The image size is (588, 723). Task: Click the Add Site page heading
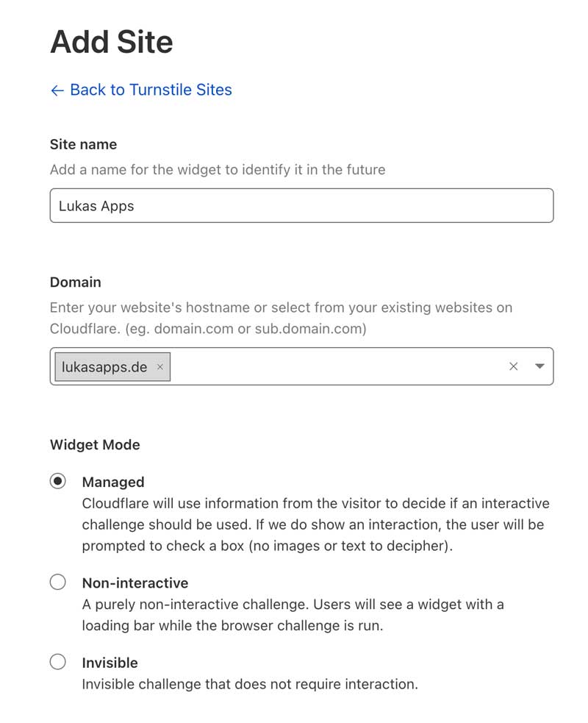point(112,42)
